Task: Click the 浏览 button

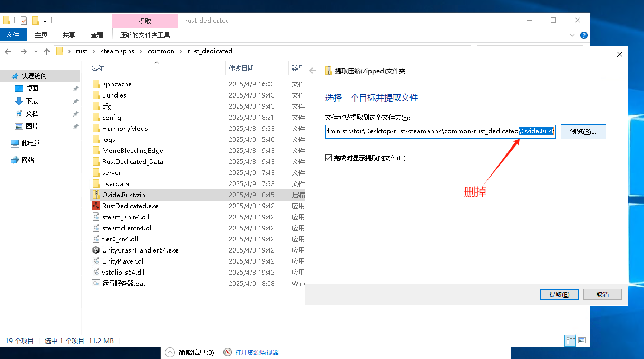Action: click(x=583, y=131)
